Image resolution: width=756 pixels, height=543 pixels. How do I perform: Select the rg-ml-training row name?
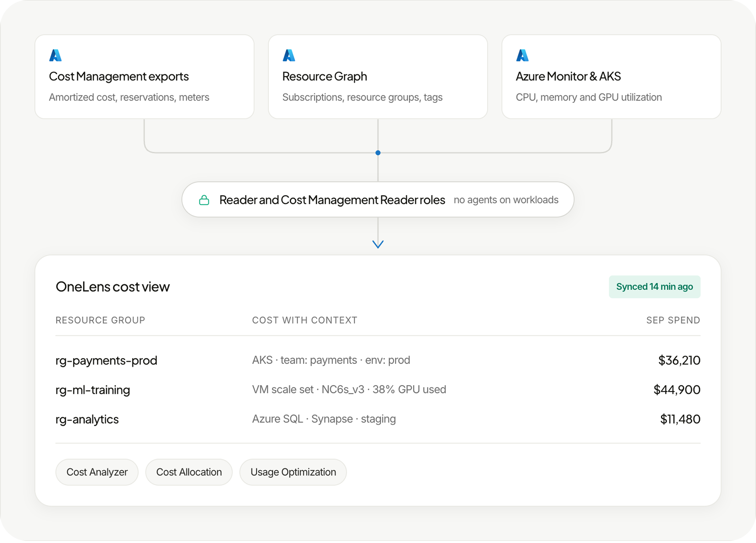93,390
